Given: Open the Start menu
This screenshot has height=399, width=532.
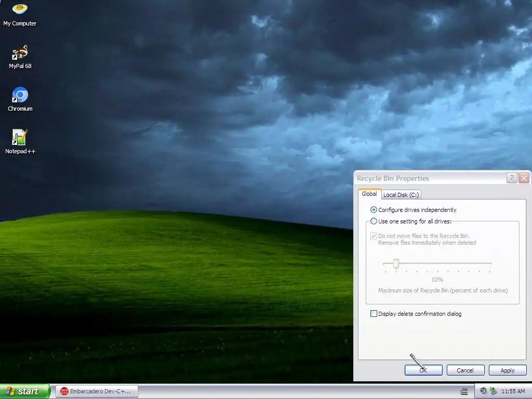Looking at the screenshot, I should coord(25,391).
